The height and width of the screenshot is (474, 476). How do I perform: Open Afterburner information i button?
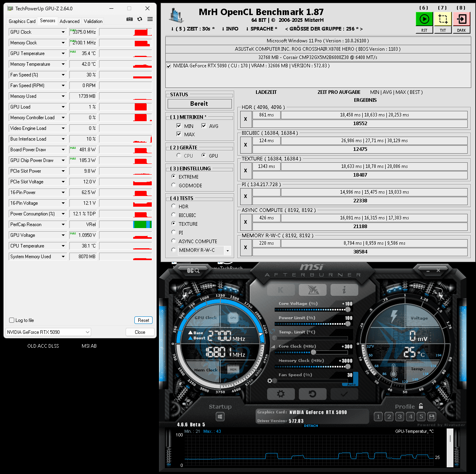coord(344,290)
